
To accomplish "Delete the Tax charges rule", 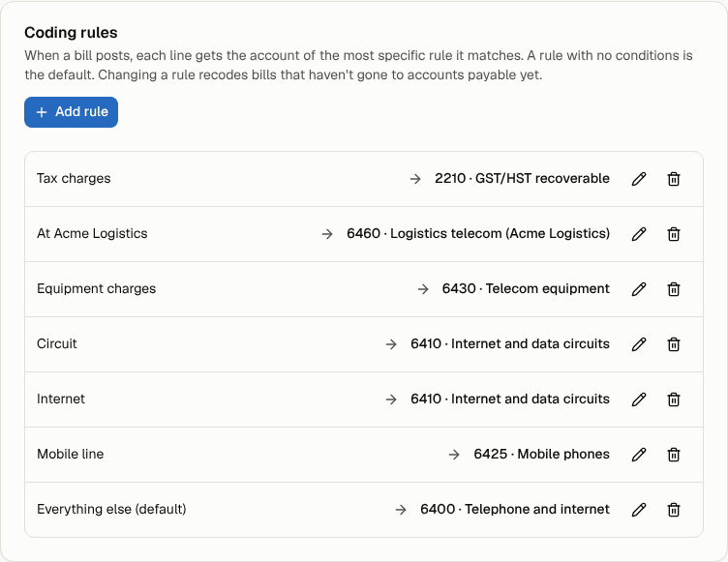I will pyautogui.click(x=674, y=179).
